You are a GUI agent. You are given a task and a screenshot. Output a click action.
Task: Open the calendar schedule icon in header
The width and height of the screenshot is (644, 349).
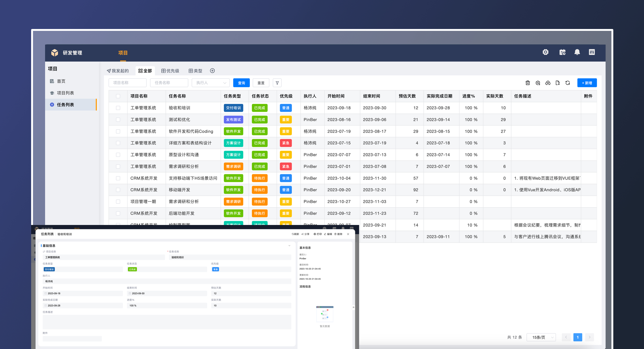562,52
